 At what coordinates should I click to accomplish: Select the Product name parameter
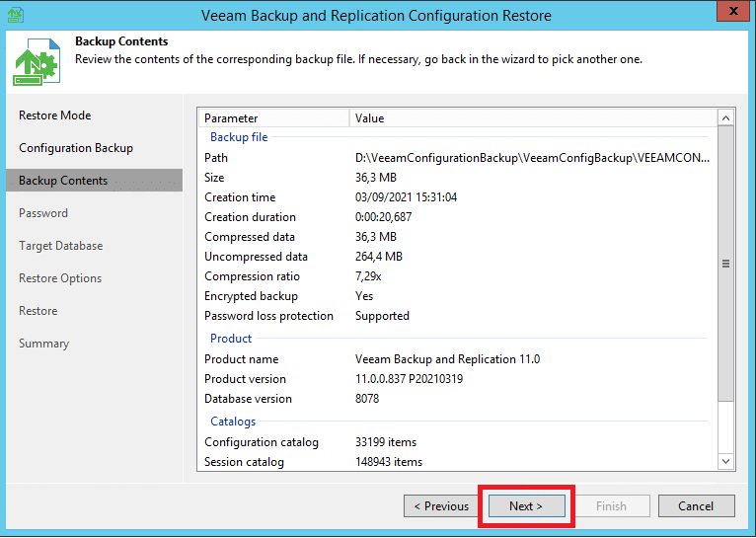coord(242,359)
